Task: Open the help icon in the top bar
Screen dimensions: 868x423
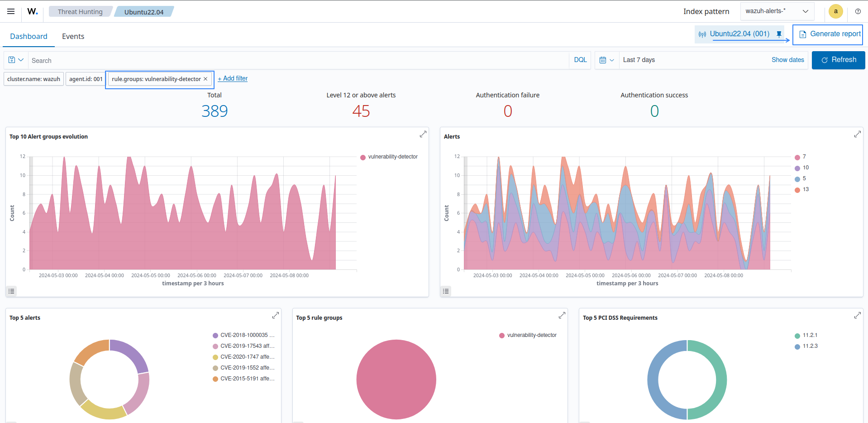Action: pyautogui.click(x=858, y=11)
